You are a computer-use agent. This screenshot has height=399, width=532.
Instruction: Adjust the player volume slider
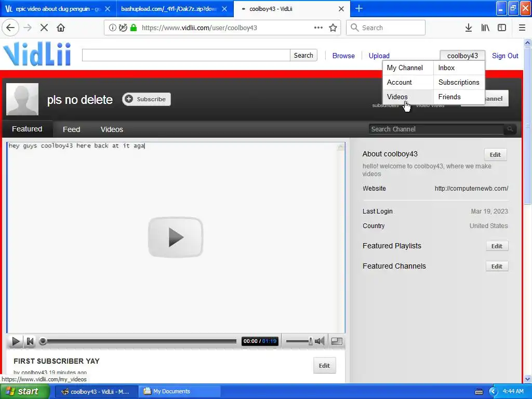coord(299,341)
